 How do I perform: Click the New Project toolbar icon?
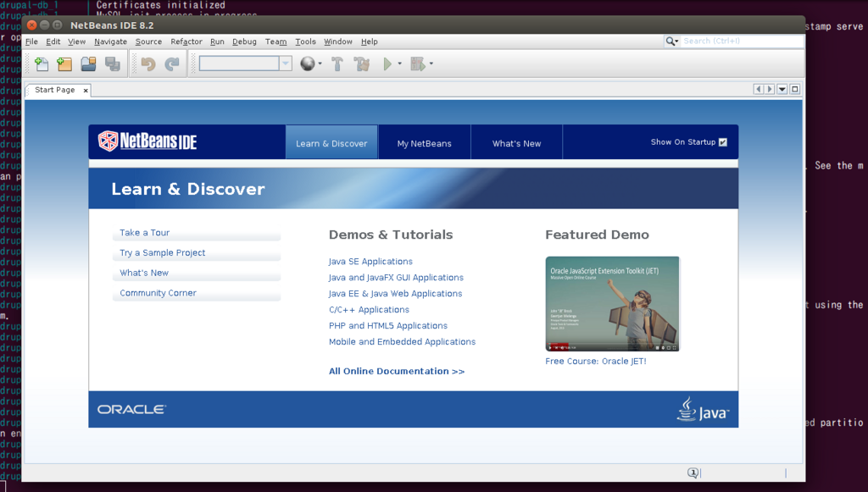point(64,64)
